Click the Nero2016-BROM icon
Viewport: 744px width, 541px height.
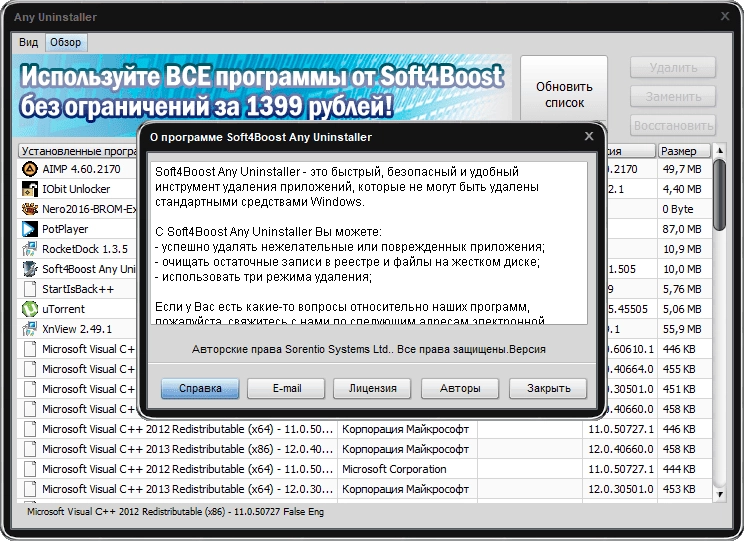click(30, 209)
